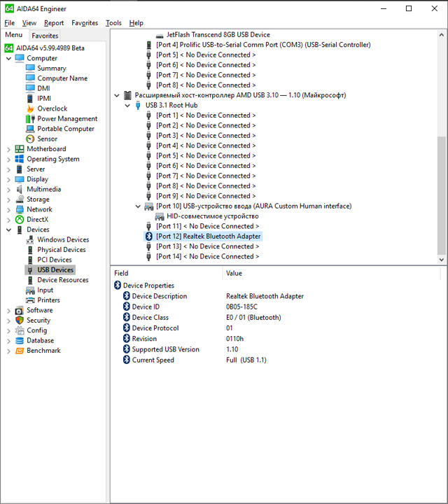448x504 pixels.
Task: Click the Portable Computer laptop icon
Action: [30, 129]
